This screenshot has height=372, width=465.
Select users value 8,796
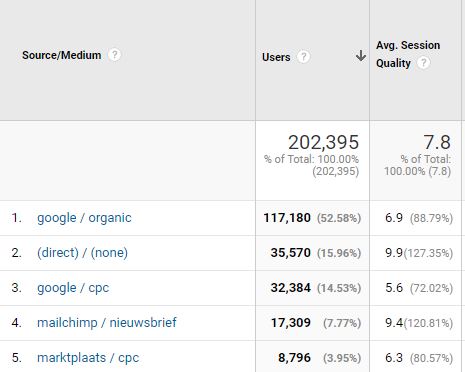tap(294, 358)
